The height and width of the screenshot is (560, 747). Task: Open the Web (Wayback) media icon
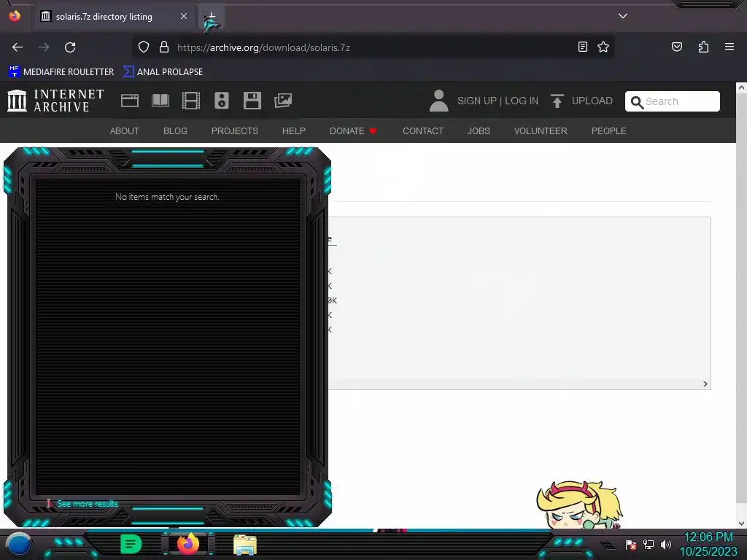coord(130,101)
